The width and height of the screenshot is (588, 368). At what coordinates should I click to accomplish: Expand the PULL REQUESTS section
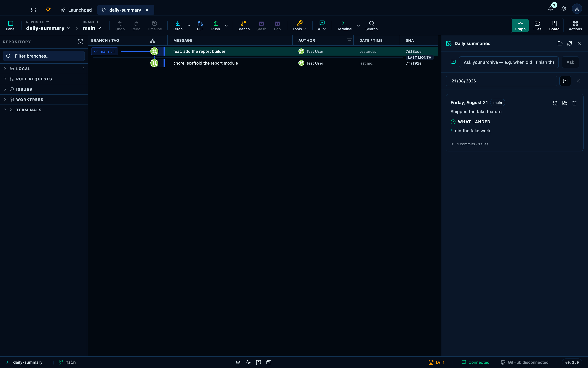[44, 79]
